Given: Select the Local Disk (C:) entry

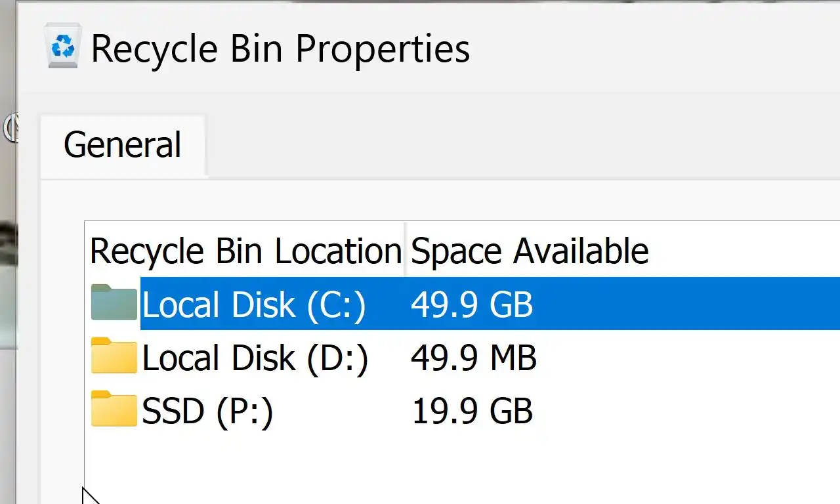Looking at the screenshot, I should tap(254, 304).
